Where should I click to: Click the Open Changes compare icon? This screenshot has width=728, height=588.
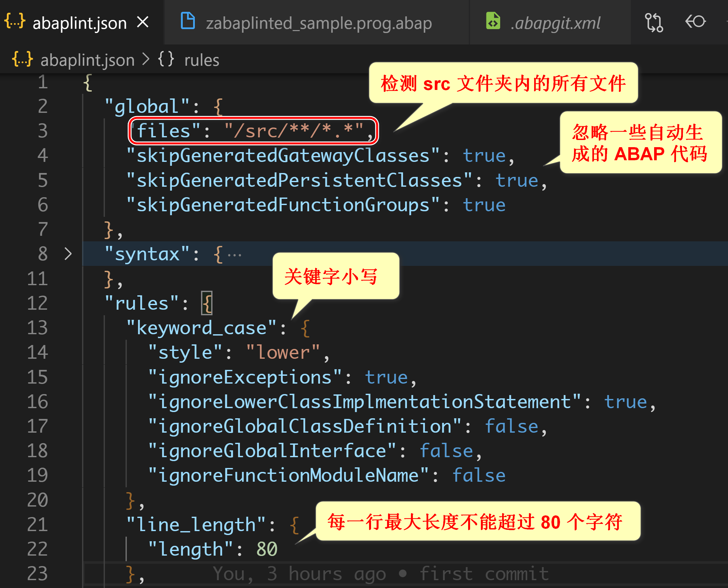[653, 22]
